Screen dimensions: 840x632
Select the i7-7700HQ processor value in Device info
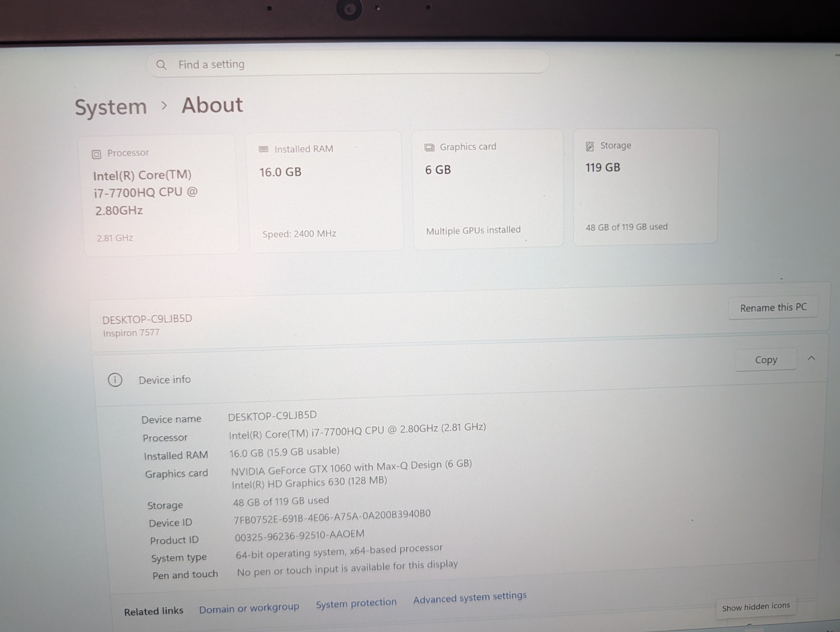tap(358, 430)
